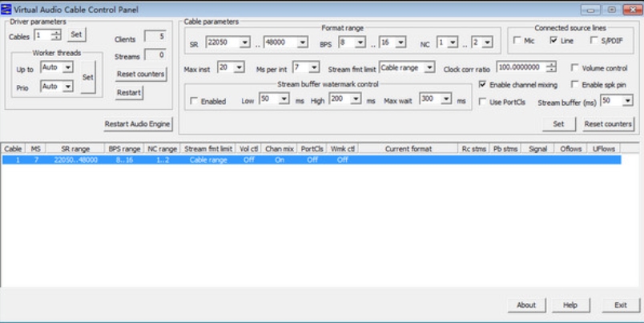Image resolution: width=644 pixels, height=323 pixels.
Task: Open the minimum BPS dropdown showing 8
Action: 360,42
